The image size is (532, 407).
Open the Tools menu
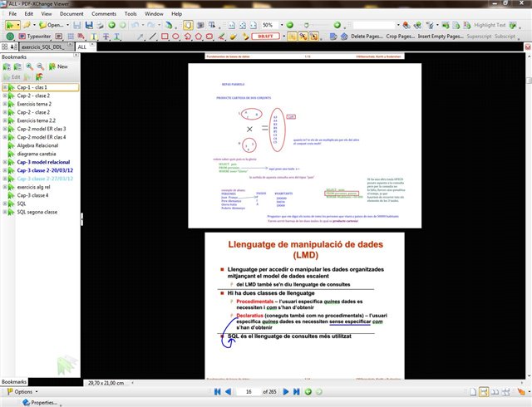click(131, 14)
